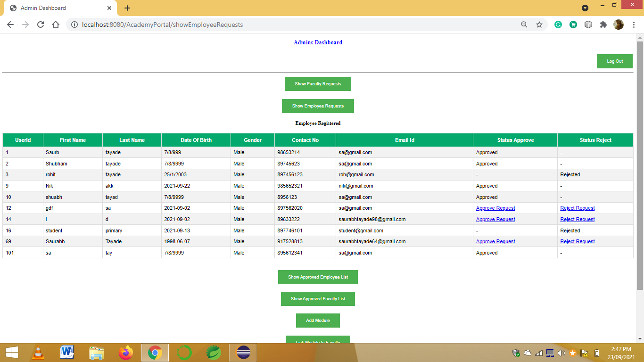Reload the current page
This screenshot has height=362, width=644.
[41, 25]
